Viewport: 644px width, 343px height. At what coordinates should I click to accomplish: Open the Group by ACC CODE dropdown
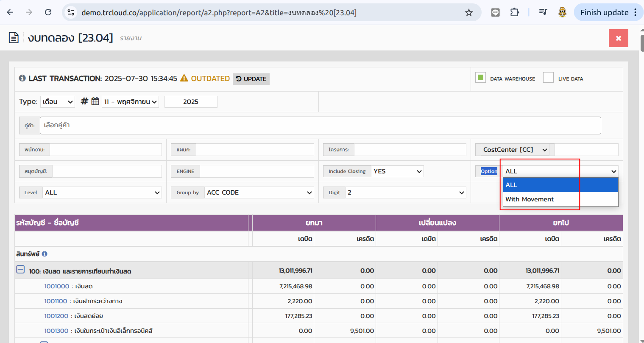coord(259,192)
